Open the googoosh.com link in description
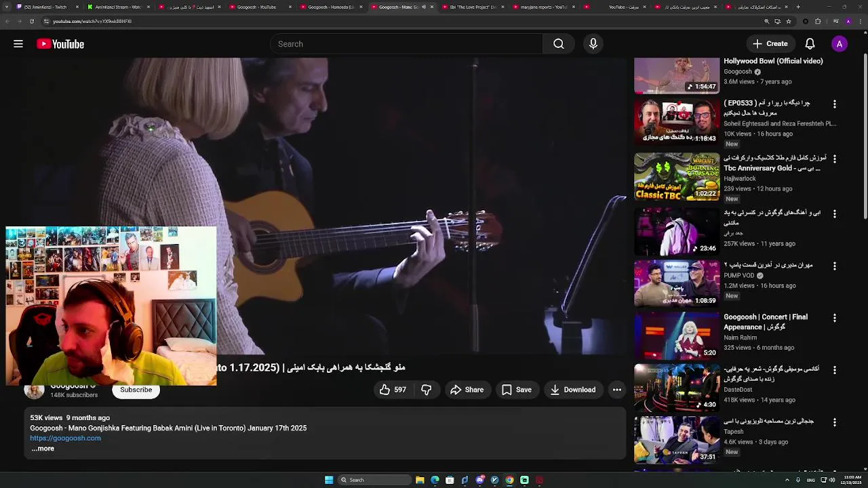Viewport: 868px width, 488px height. tap(65, 438)
